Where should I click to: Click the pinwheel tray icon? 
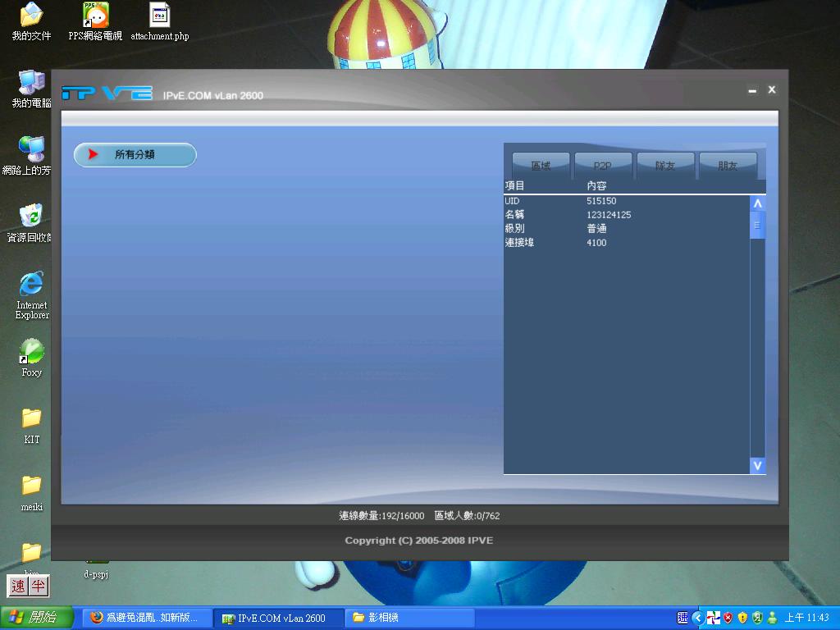[x=713, y=618]
